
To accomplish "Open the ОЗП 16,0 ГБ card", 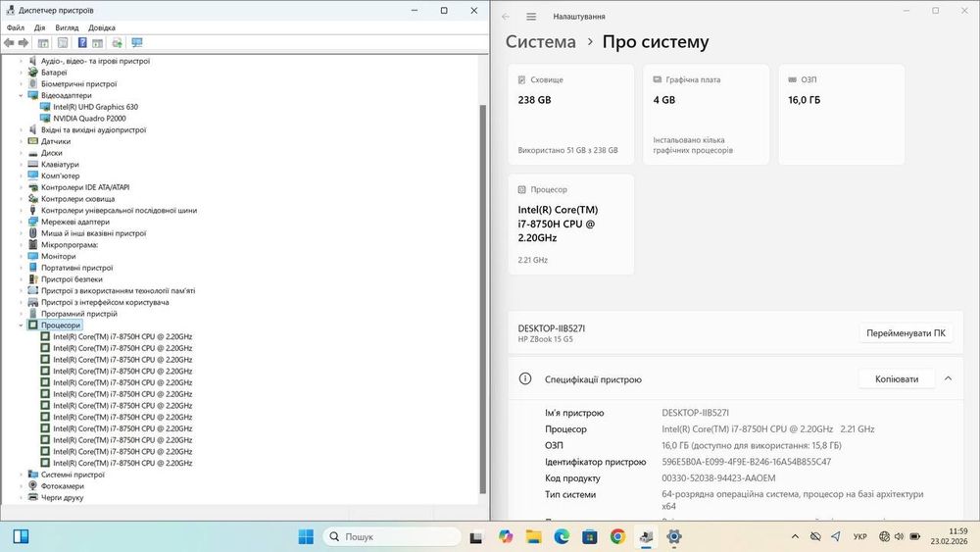I will coord(841,115).
